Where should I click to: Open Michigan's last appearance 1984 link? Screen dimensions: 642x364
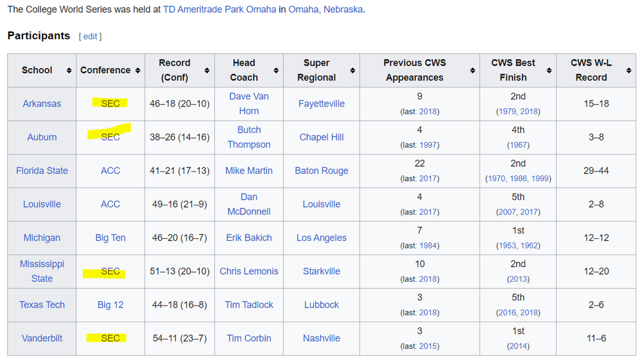[428, 246]
